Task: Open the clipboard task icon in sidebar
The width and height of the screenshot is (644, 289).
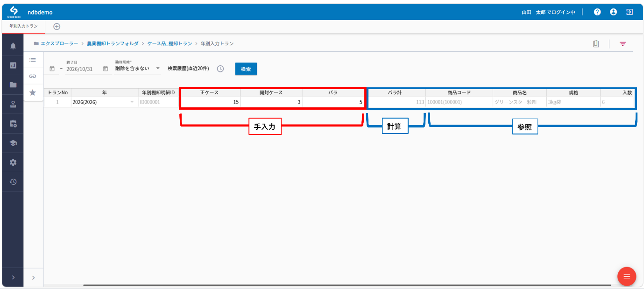Action: coord(13,124)
